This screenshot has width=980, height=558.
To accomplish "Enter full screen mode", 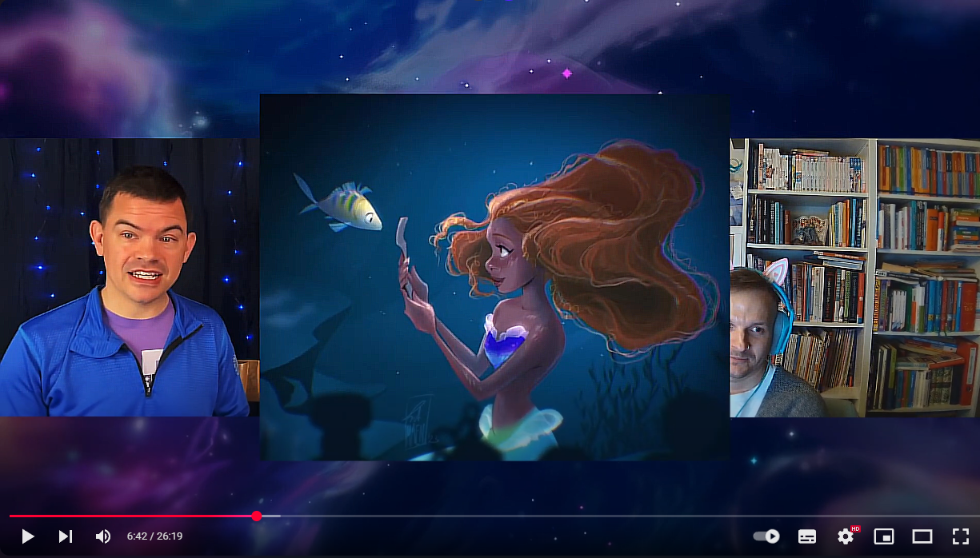I will [960, 536].
